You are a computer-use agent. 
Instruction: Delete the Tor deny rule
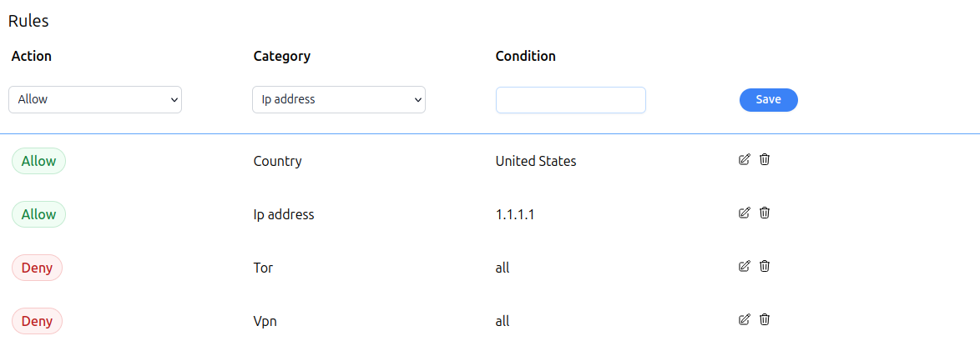pyautogui.click(x=765, y=266)
